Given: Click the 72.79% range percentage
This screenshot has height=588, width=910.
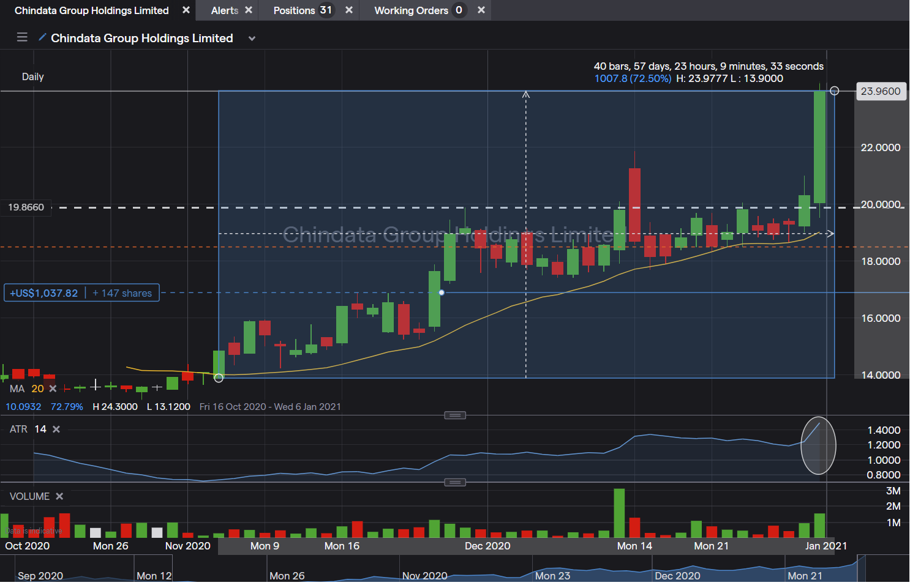Looking at the screenshot, I should pos(67,407).
